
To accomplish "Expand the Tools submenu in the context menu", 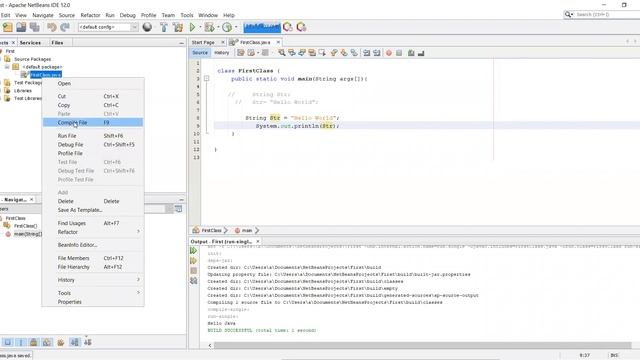I will click(138, 293).
